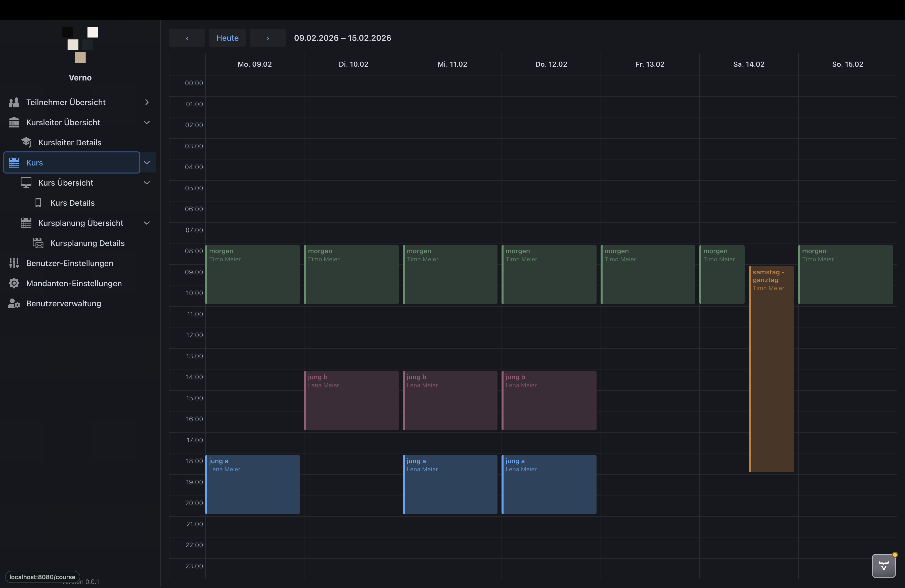Expand the Teilnehmer Übersicht chevron
The image size is (905, 588).
click(147, 102)
